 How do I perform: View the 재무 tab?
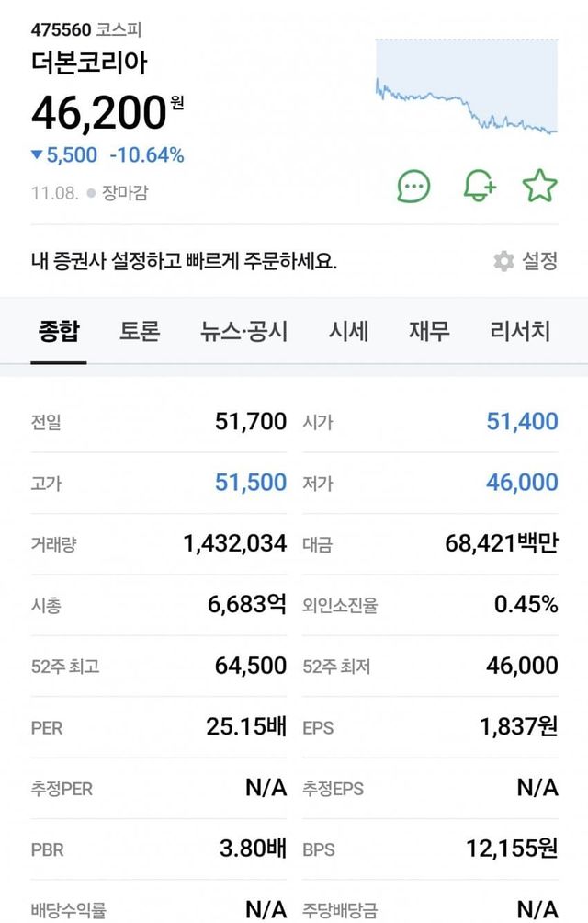(429, 331)
